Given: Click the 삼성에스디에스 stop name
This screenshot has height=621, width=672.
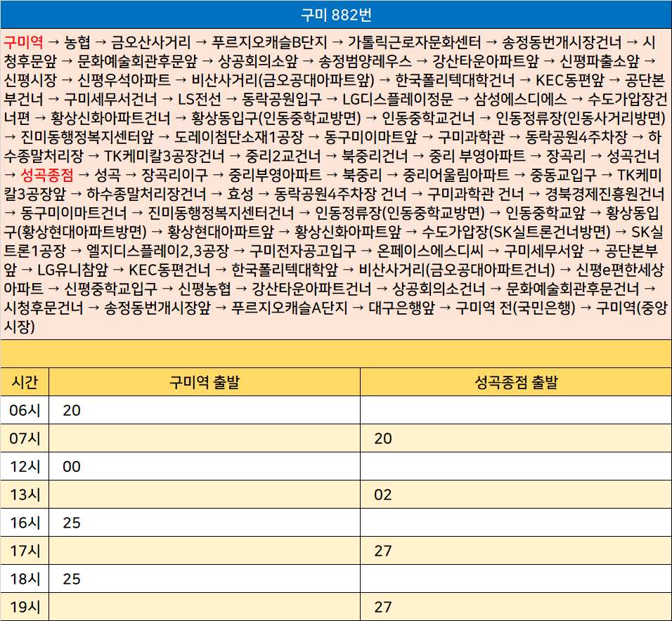Looking at the screenshot, I should (520, 99).
